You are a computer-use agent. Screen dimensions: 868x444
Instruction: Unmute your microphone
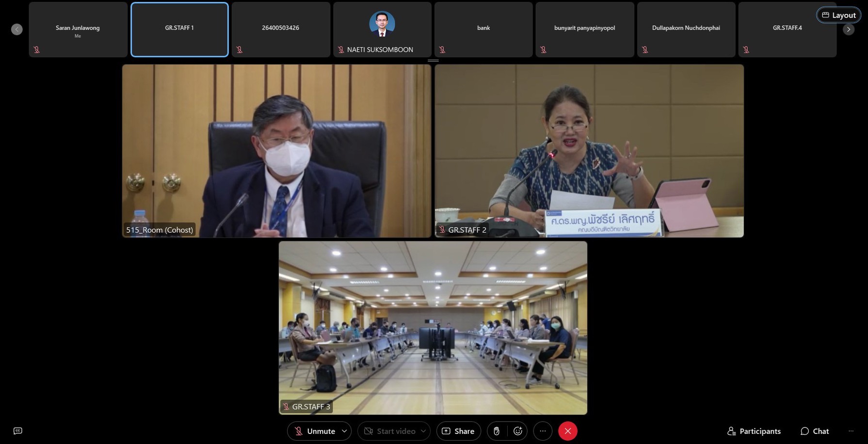(315, 431)
